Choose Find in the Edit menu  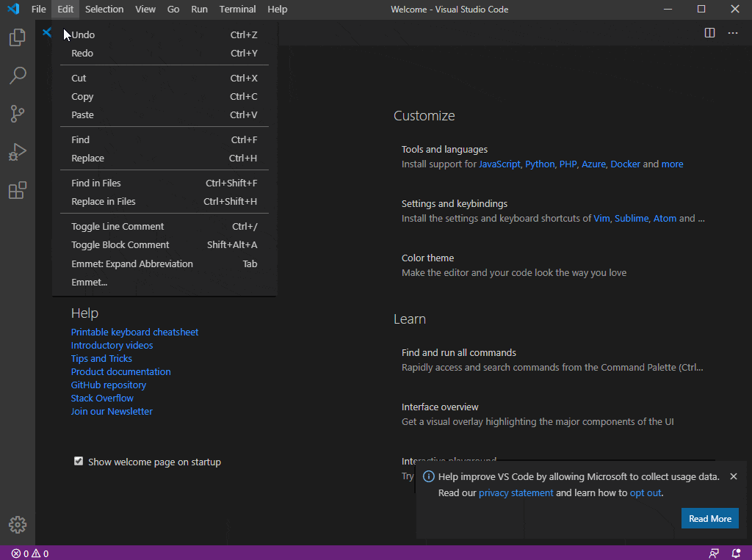point(164,139)
